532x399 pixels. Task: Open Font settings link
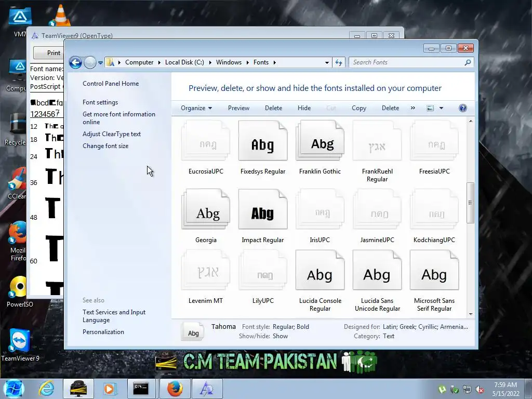(x=100, y=102)
